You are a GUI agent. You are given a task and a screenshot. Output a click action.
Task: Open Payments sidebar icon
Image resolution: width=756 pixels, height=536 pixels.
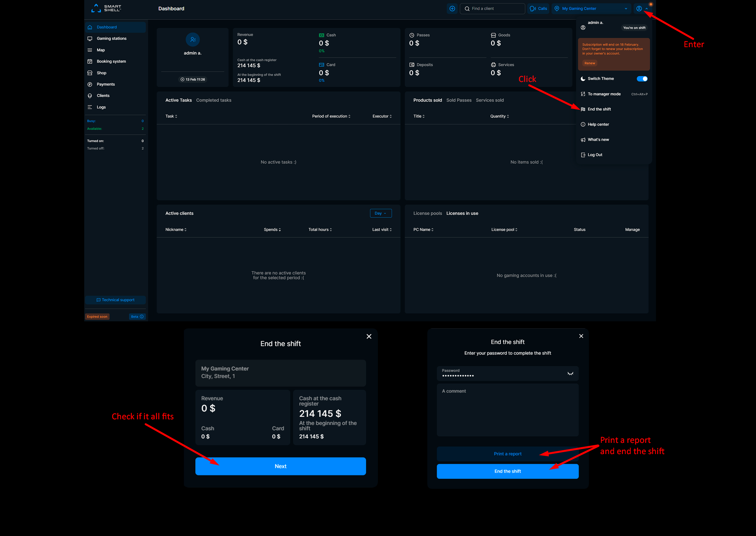coord(90,84)
